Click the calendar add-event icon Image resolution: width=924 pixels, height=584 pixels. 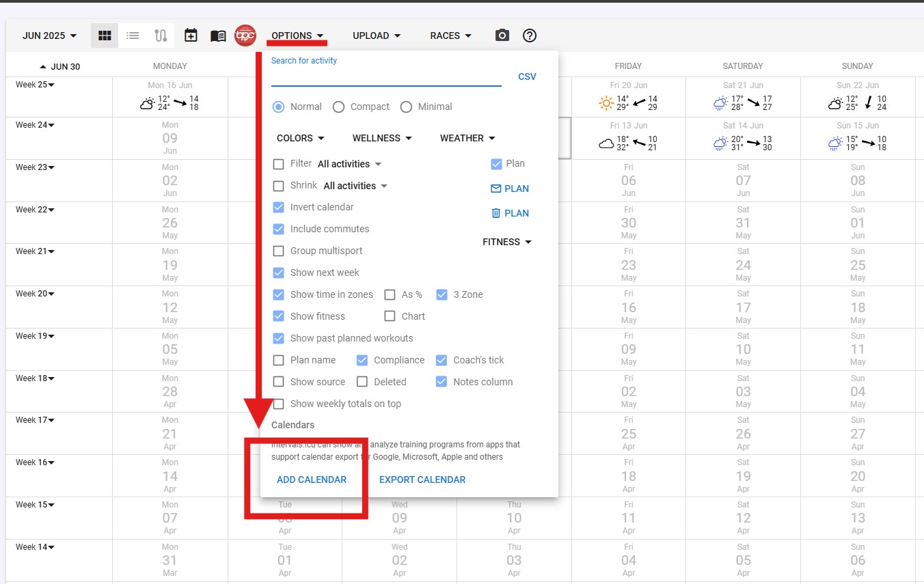point(191,35)
